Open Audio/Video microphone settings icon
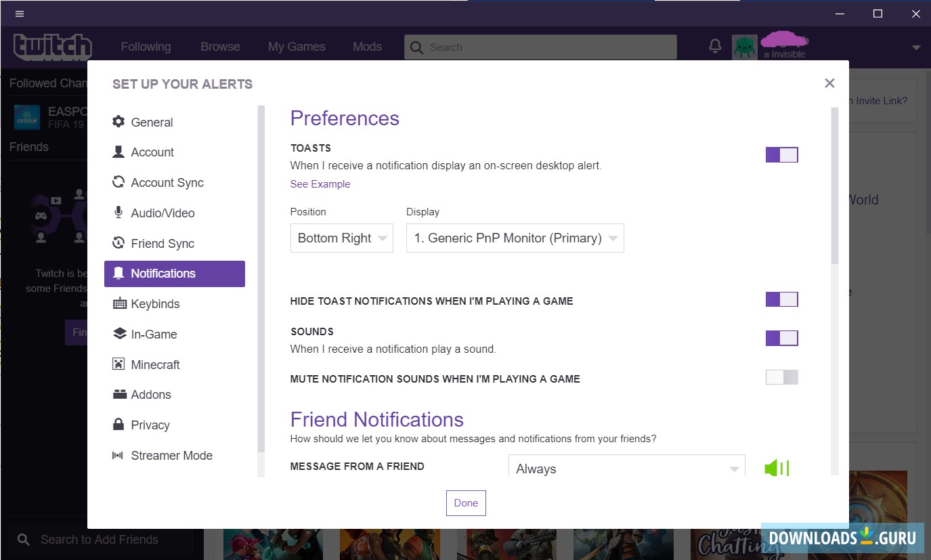Screen dimensions: 931x560 coord(118,213)
